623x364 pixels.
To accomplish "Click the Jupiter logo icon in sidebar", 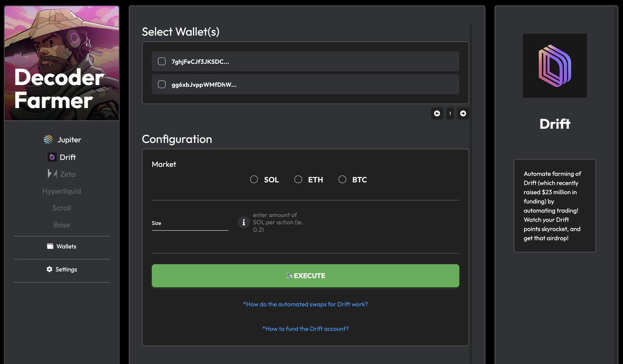I will (48, 140).
